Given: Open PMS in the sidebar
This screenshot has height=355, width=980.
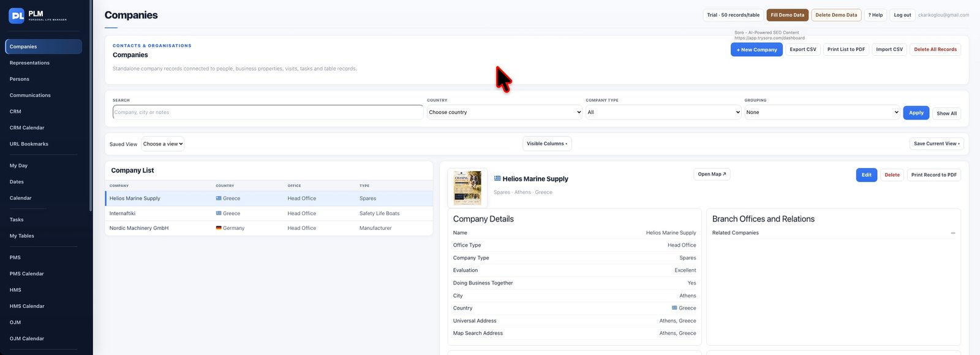Looking at the screenshot, I should (x=15, y=258).
